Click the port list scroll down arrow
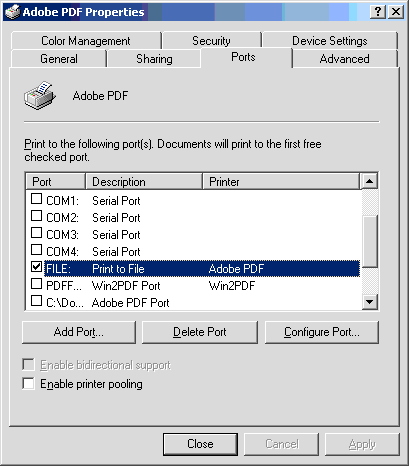This screenshot has height=466, width=409. 369,302
